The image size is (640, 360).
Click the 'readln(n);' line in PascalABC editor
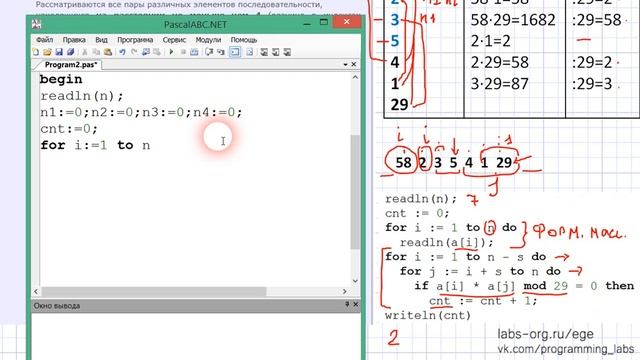82,96
